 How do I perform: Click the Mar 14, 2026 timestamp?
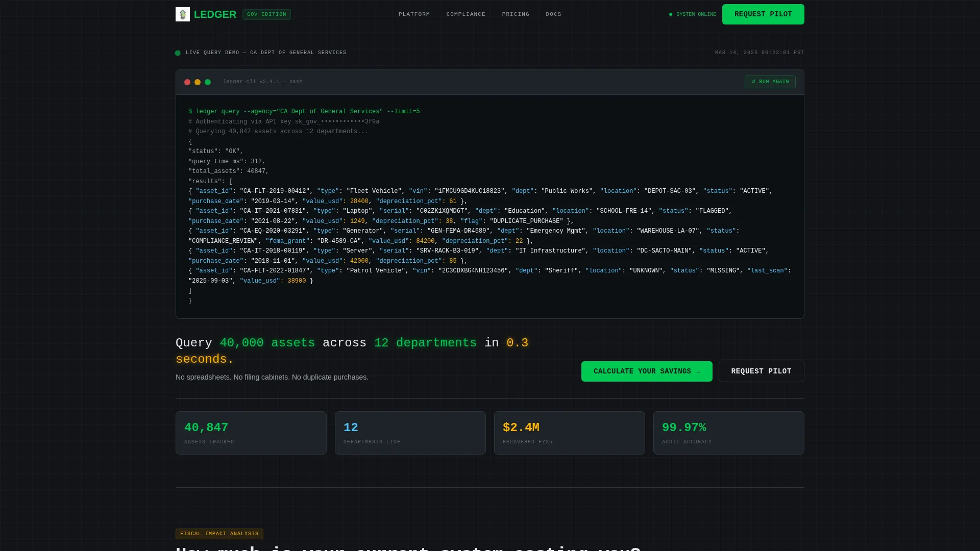(759, 53)
